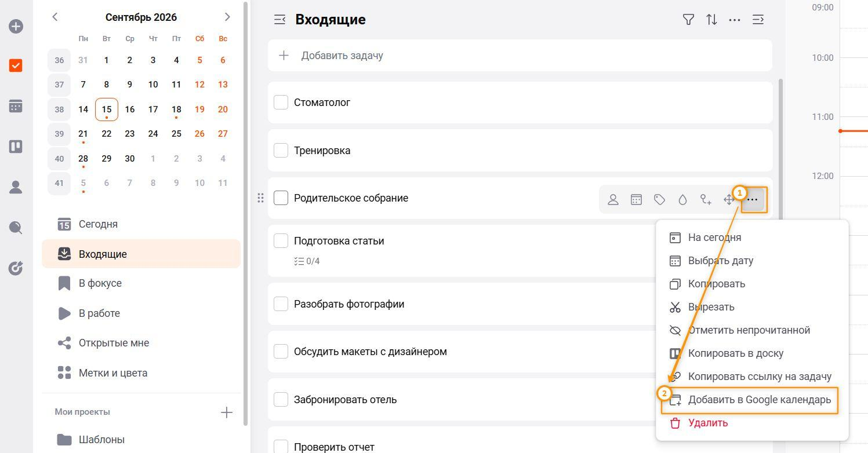Open 'Метки и цвета' in the sidebar
The width and height of the screenshot is (868, 453).
click(141, 373)
